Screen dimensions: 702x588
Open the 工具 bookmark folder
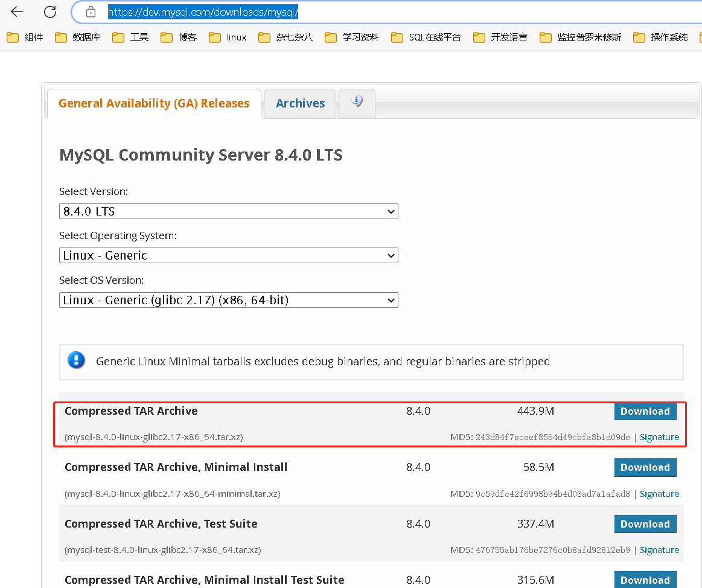[130, 37]
